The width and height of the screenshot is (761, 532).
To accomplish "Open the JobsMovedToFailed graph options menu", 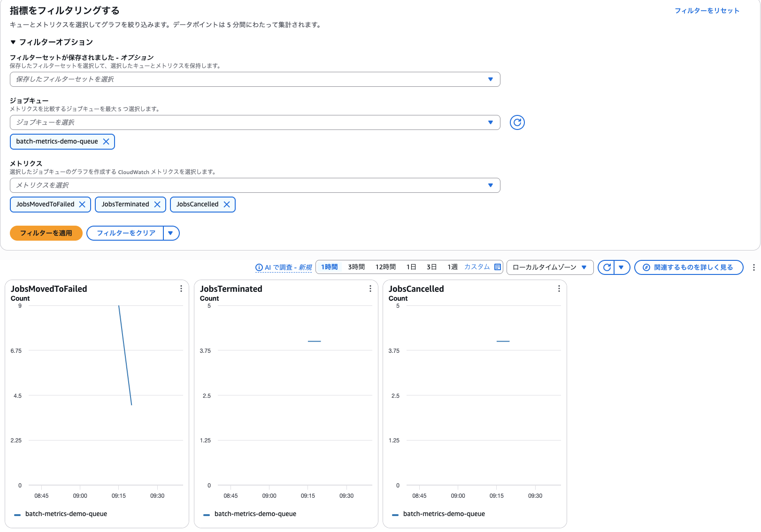I will pos(181,289).
